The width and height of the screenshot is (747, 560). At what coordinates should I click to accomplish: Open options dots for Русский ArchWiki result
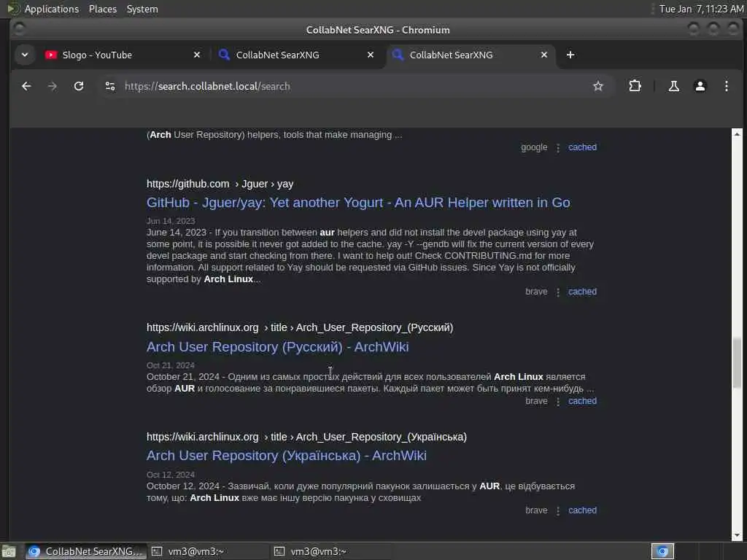point(558,402)
